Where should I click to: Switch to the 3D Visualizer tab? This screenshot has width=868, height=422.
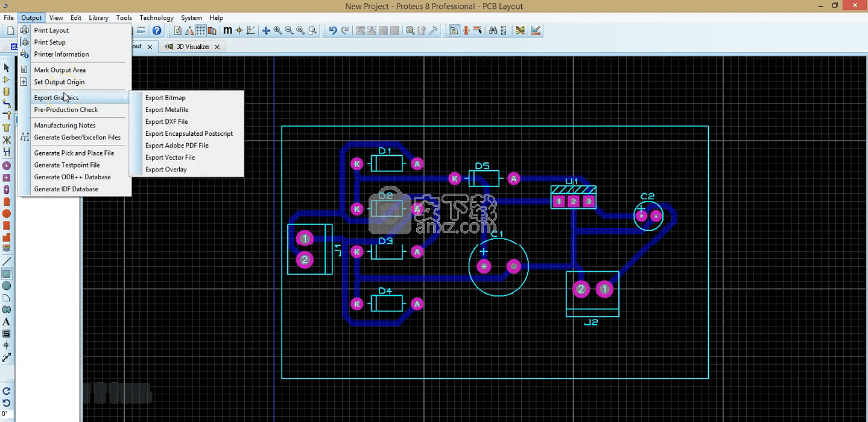coord(192,46)
